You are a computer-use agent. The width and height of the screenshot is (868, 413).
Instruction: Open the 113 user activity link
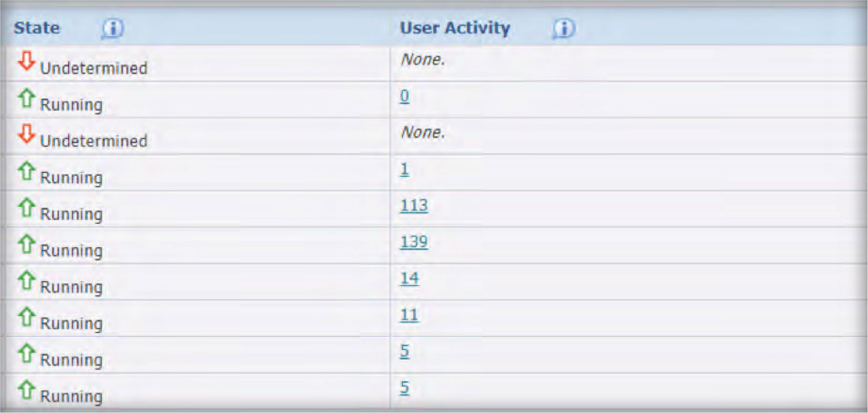pos(413,206)
